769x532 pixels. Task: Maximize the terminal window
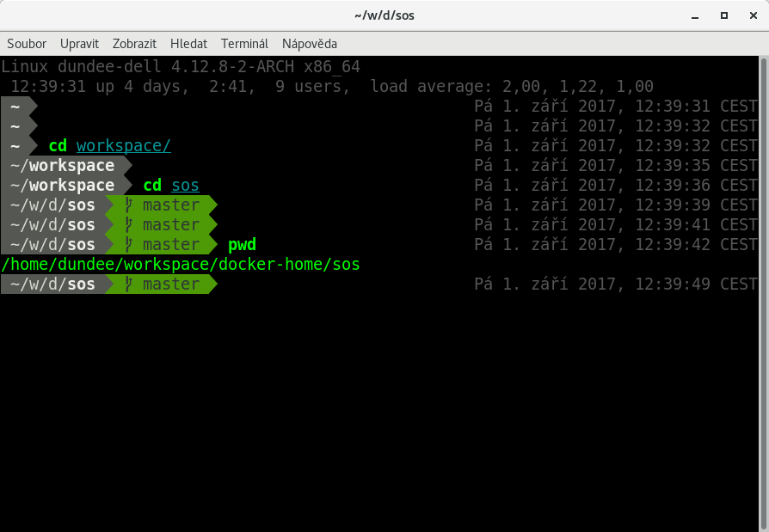click(724, 15)
